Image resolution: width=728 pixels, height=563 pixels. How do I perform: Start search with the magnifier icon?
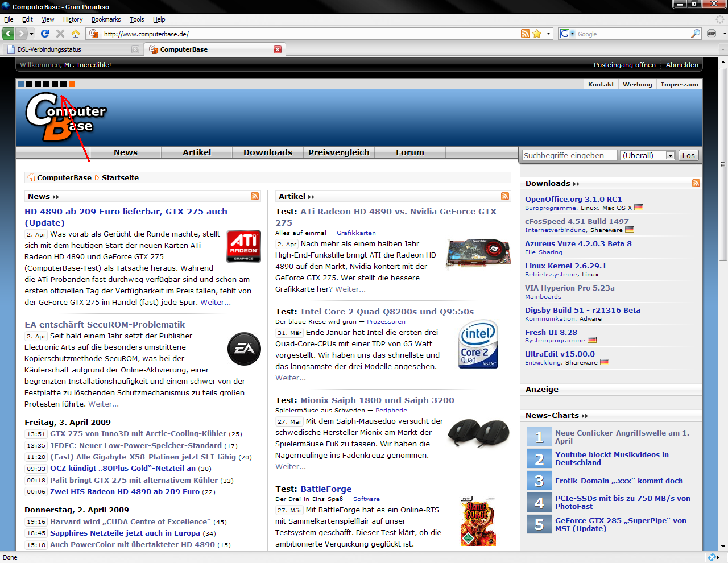[x=695, y=34]
